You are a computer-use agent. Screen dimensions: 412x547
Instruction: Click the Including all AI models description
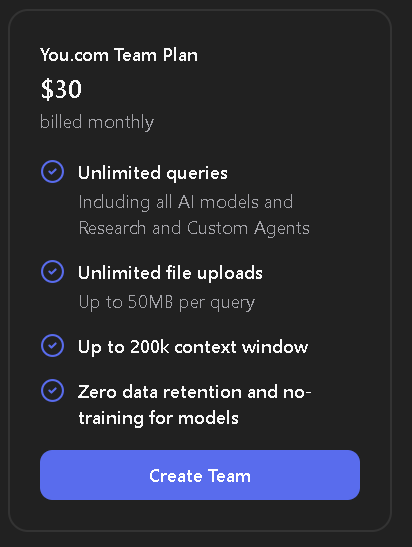186,202
